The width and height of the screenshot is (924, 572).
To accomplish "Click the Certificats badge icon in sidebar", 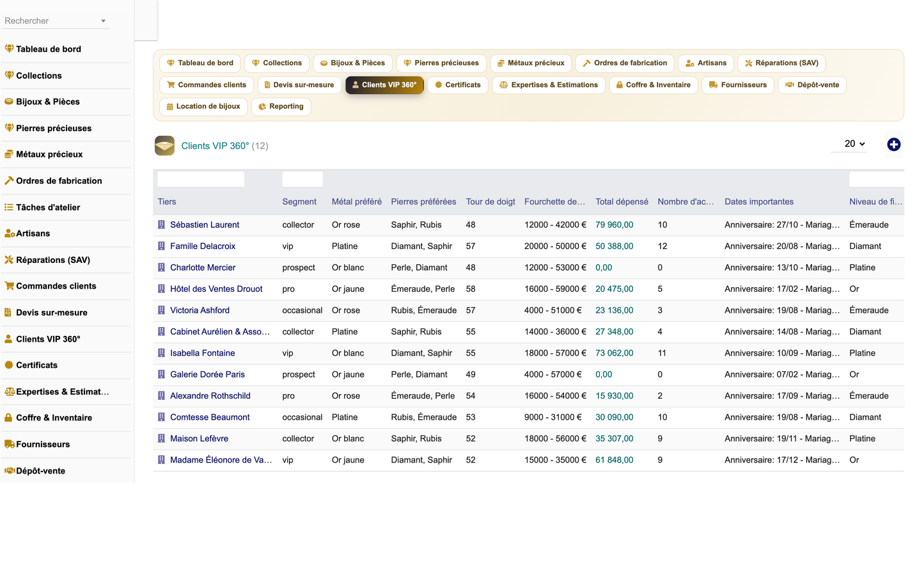I will [x=9, y=365].
